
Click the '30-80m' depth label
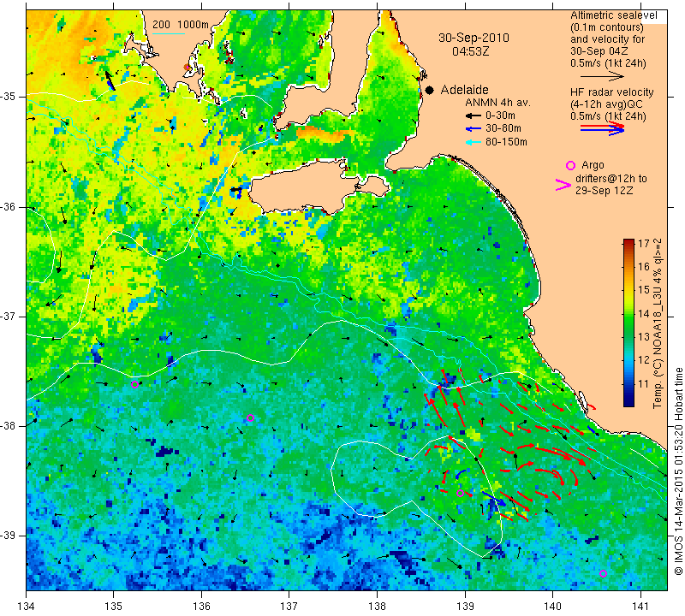pyautogui.click(x=503, y=128)
